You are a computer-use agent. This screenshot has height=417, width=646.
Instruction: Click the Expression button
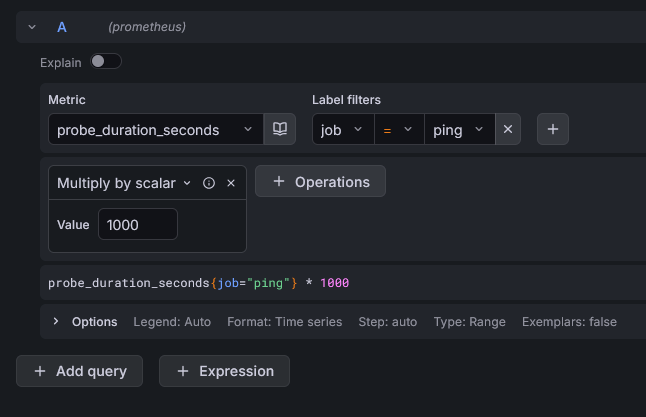[224, 371]
